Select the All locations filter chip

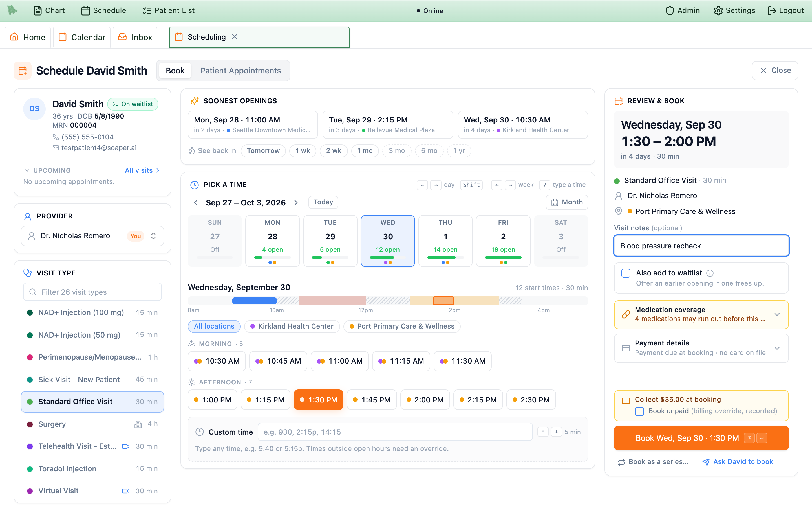click(214, 326)
